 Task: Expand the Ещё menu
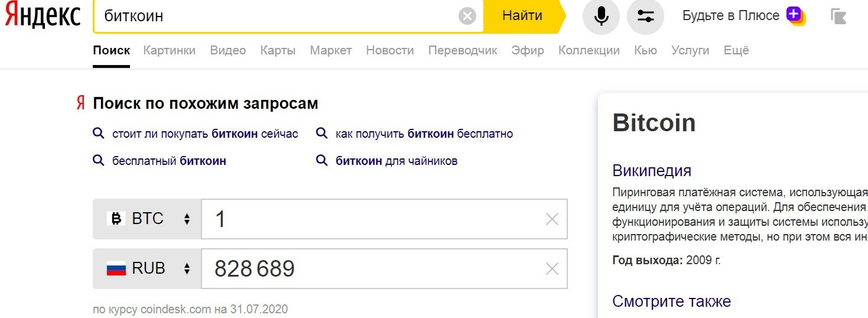tap(736, 51)
